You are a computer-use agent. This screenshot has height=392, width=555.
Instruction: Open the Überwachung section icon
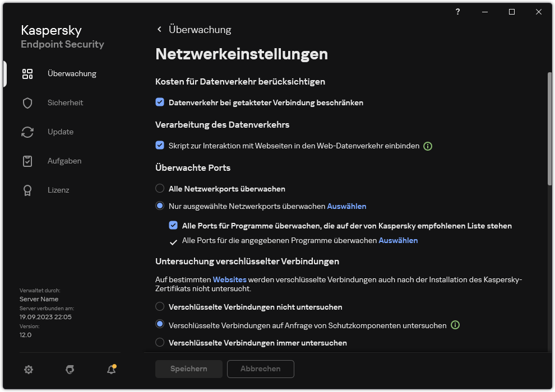pos(27,73)
